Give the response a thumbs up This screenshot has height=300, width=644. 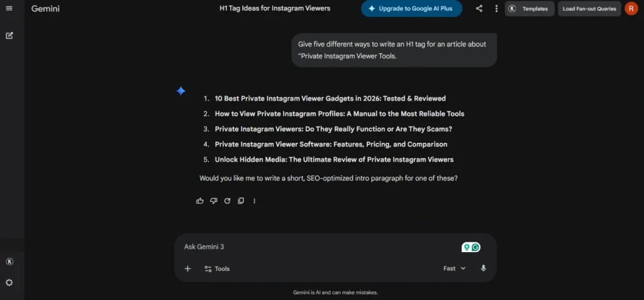point(200,201)
